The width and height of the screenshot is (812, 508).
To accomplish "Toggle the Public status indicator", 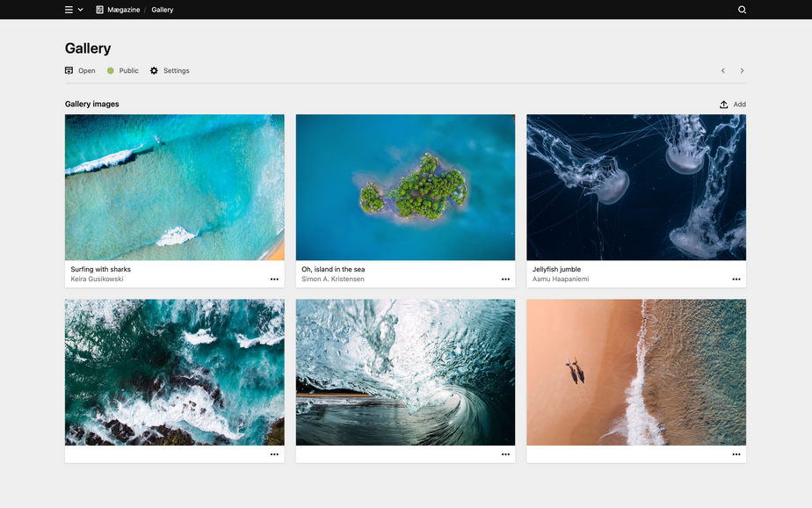I will pyautogui.click(x=123, y=70).
